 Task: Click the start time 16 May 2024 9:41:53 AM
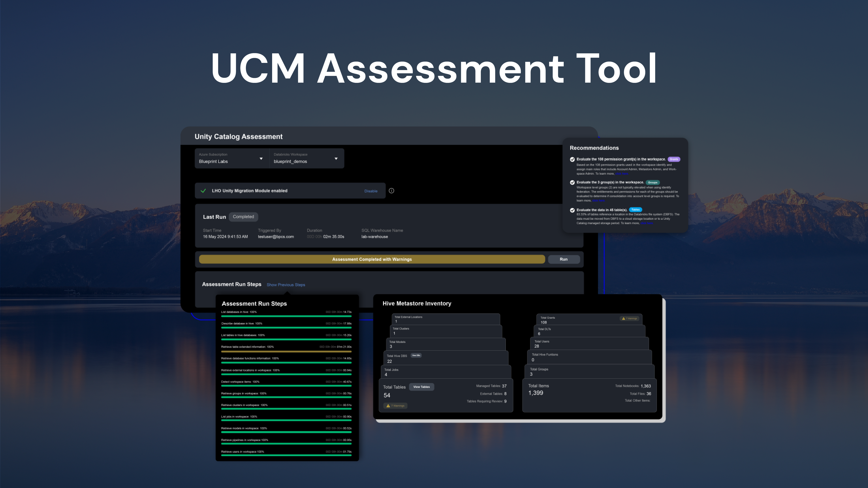[x=225, y=237]
